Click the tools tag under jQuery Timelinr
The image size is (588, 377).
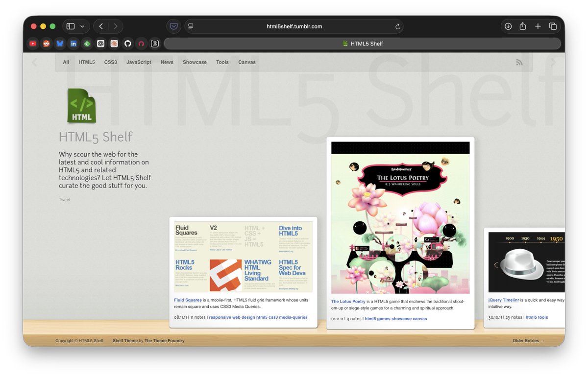543,317
